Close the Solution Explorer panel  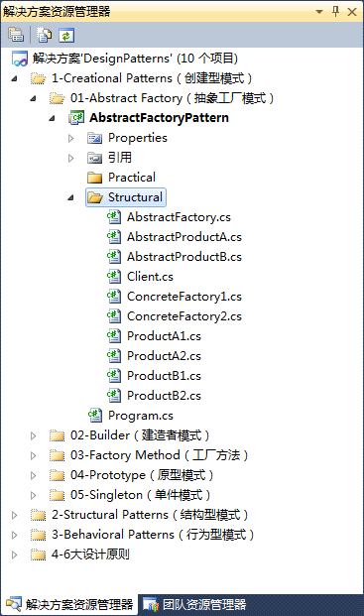point(352,12)
